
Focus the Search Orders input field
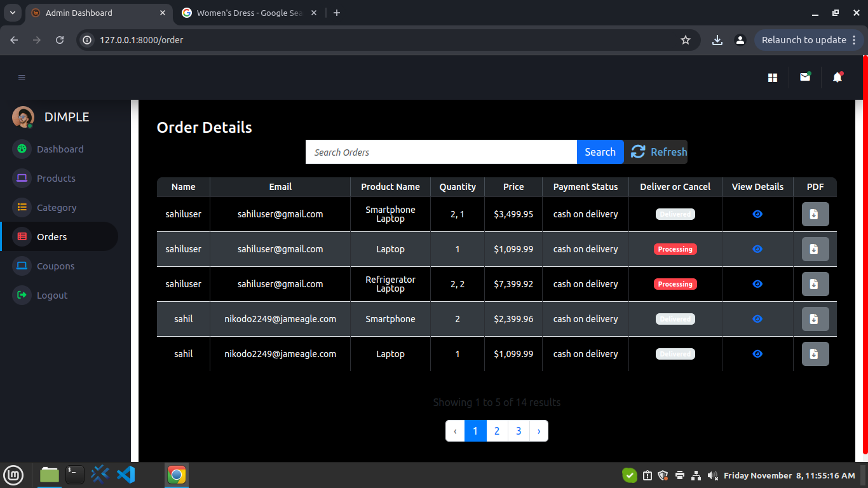tap(441, 152)
